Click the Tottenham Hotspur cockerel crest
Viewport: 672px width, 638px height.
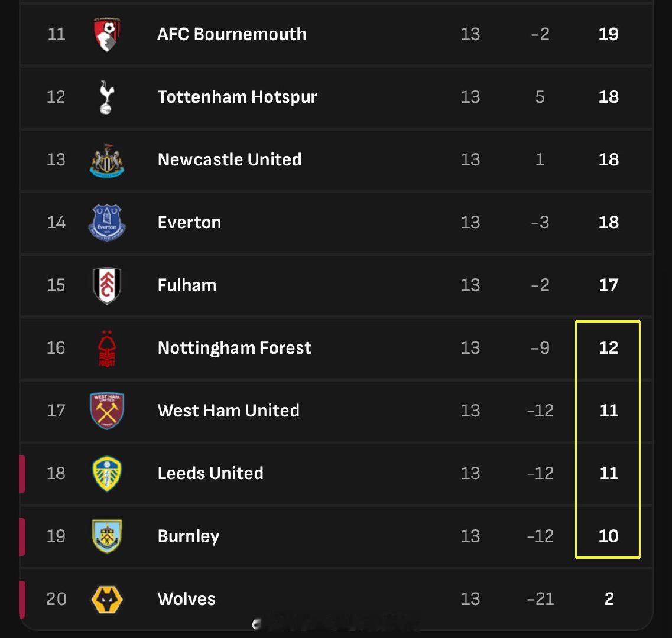107,97
